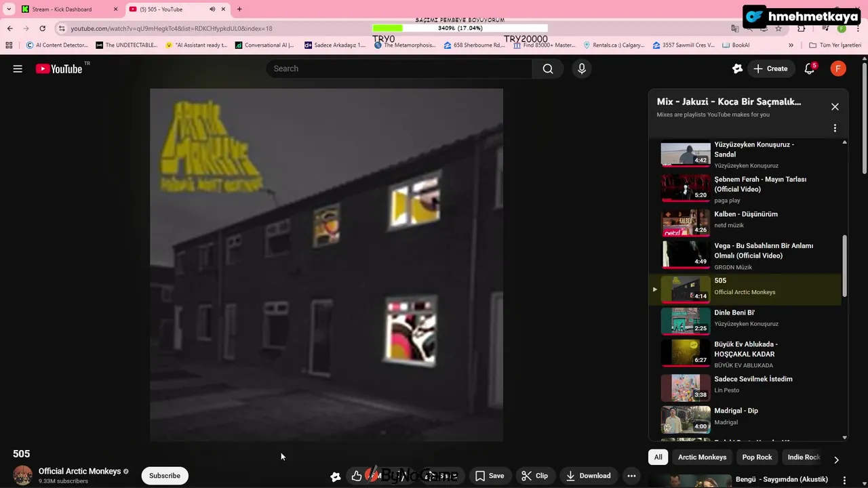868x488 pixels.
Task: Close the Mix playlist panel
Action: coord(835,106)
